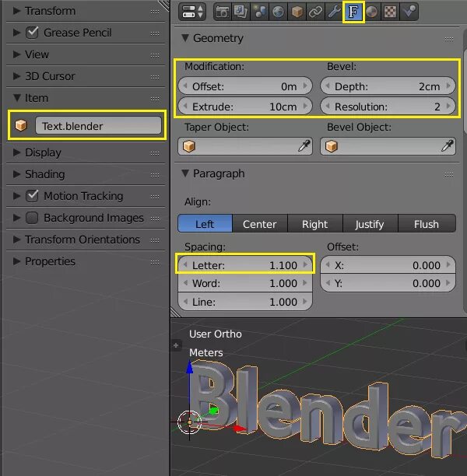The width and height of the screenshot is (467, 476).
Task: Click the Text.blender name field
Action: pyautogui.click(x=98, y=126)
